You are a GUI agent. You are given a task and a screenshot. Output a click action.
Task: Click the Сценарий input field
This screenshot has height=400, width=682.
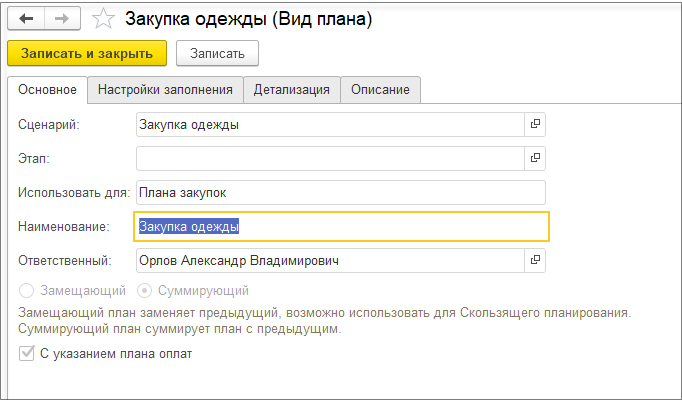coord(329,124)
